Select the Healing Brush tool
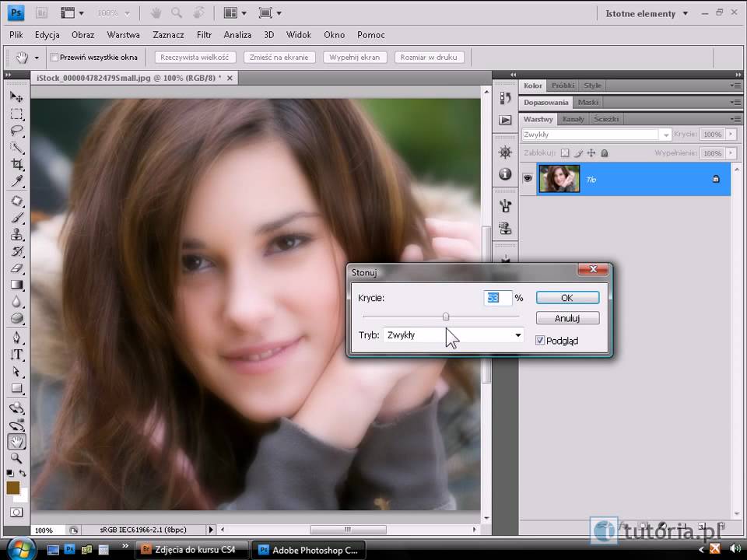747x560 pixels. pos(16,201)
